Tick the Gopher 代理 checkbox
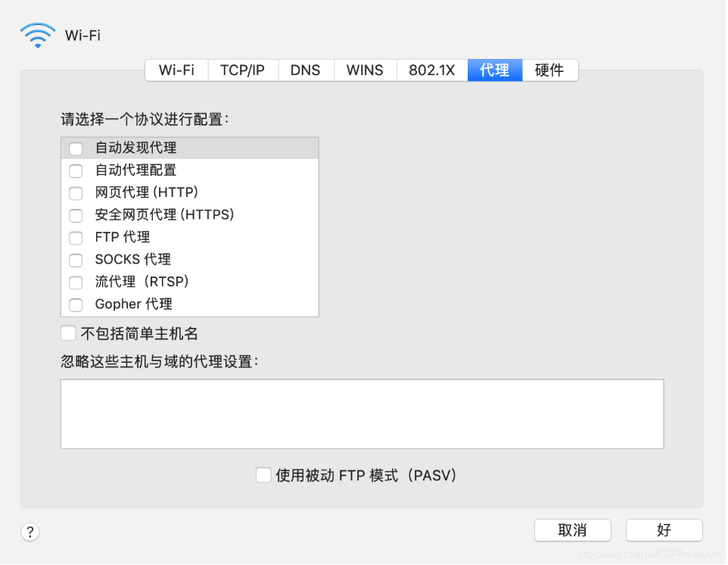Viewport: 728px width, 565px height. 76,305
